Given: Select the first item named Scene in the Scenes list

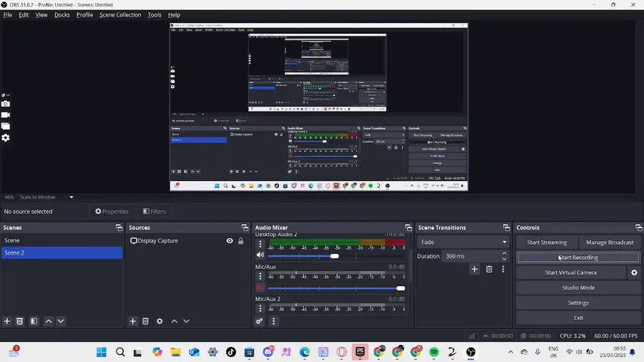Looking at the screenshot, I should (x=62, y=240).
